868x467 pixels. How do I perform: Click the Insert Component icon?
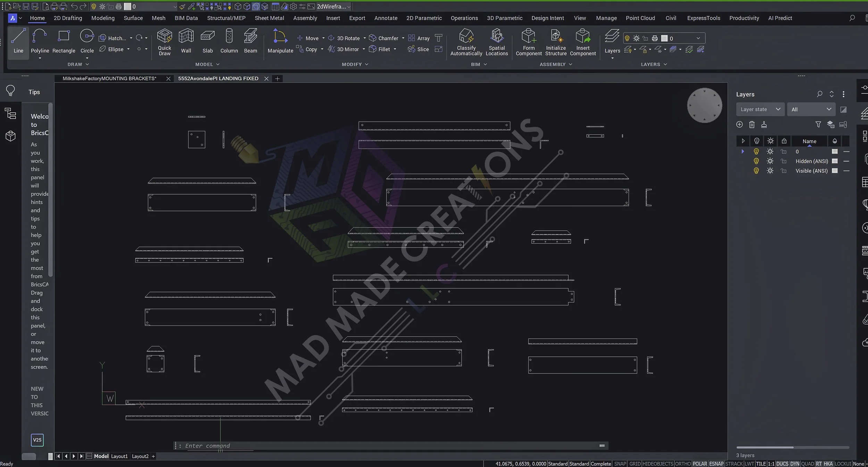583,42
